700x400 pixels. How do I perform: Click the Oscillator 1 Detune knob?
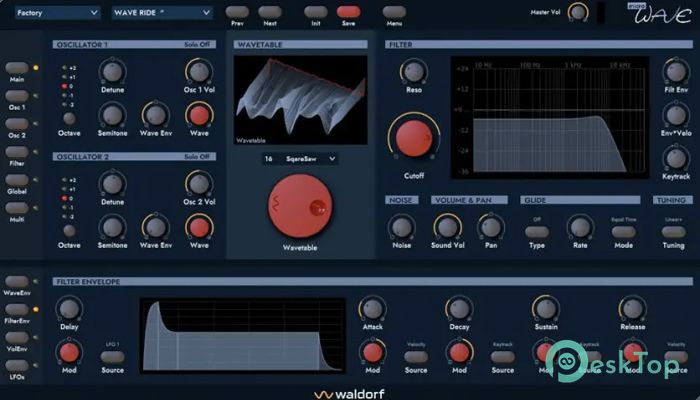click(x=112, y=70)
